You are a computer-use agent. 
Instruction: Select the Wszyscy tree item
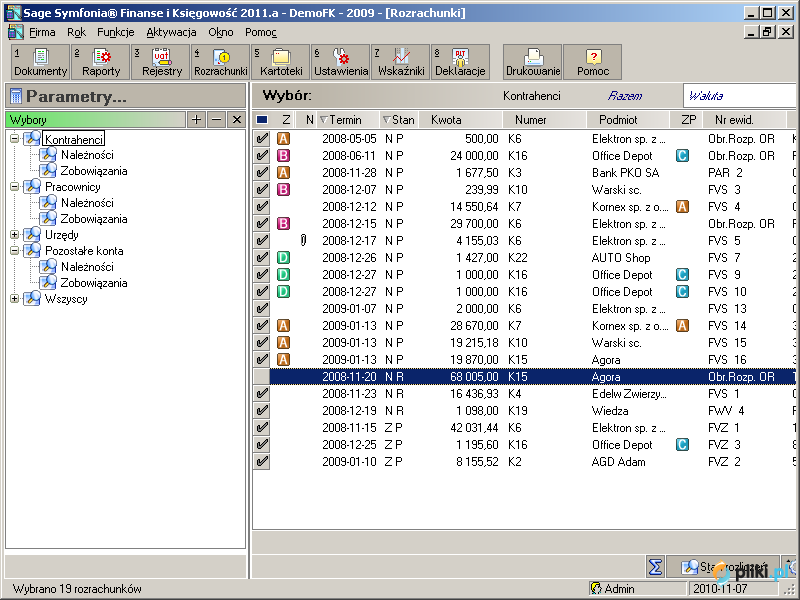point(66,299)
